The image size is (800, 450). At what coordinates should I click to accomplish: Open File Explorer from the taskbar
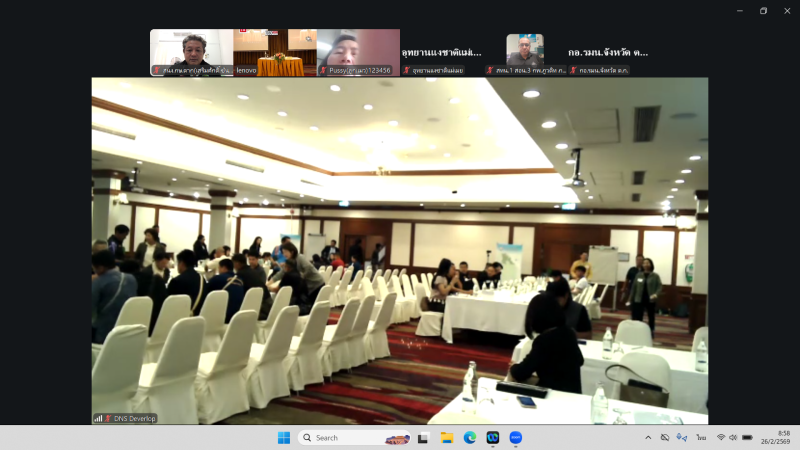[446, 438]
